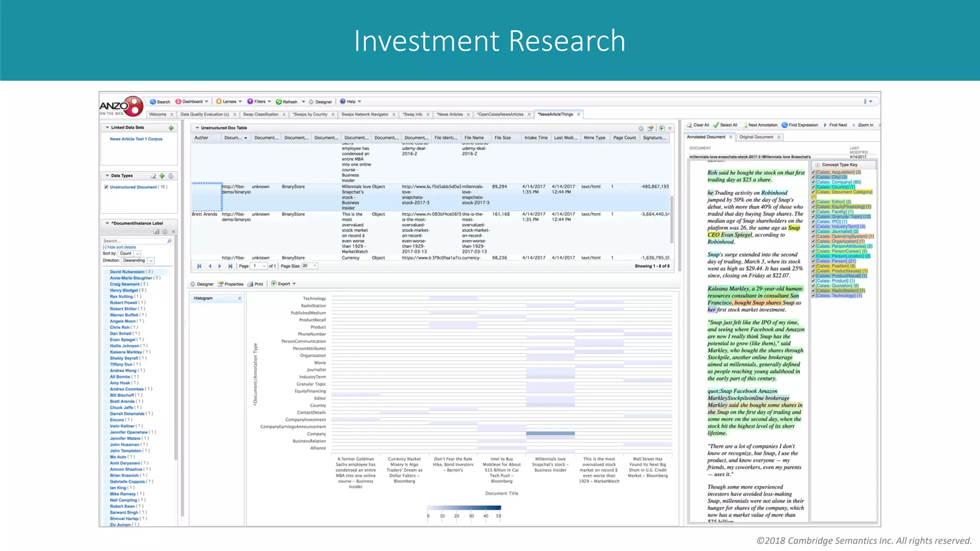The height and width of the screenshot is (551, 980).
Task: Switch to the Original Document tab
Action: (x=756, y=137)
